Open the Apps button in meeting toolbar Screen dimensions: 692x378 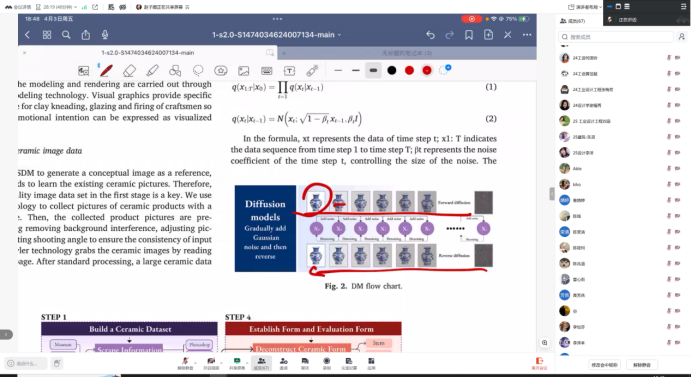(x=371, y=363)
